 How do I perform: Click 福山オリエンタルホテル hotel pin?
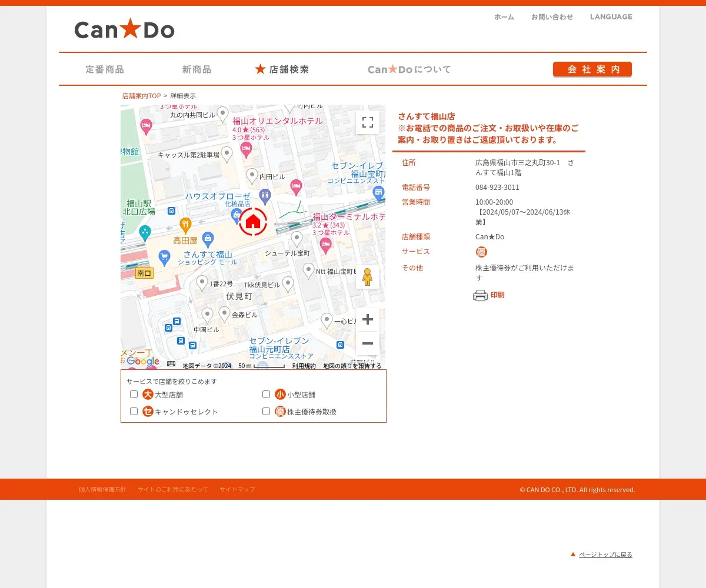click(246, 149)
